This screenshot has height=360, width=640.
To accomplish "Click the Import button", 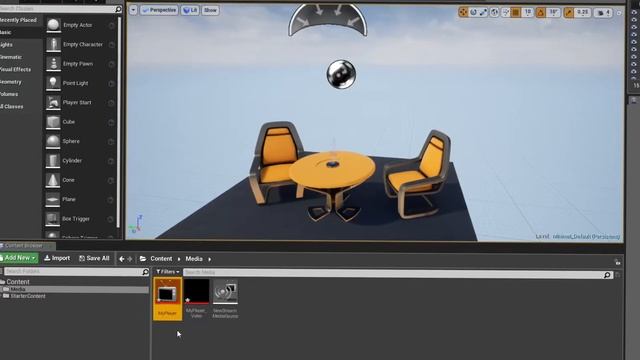I will point(57,258).
